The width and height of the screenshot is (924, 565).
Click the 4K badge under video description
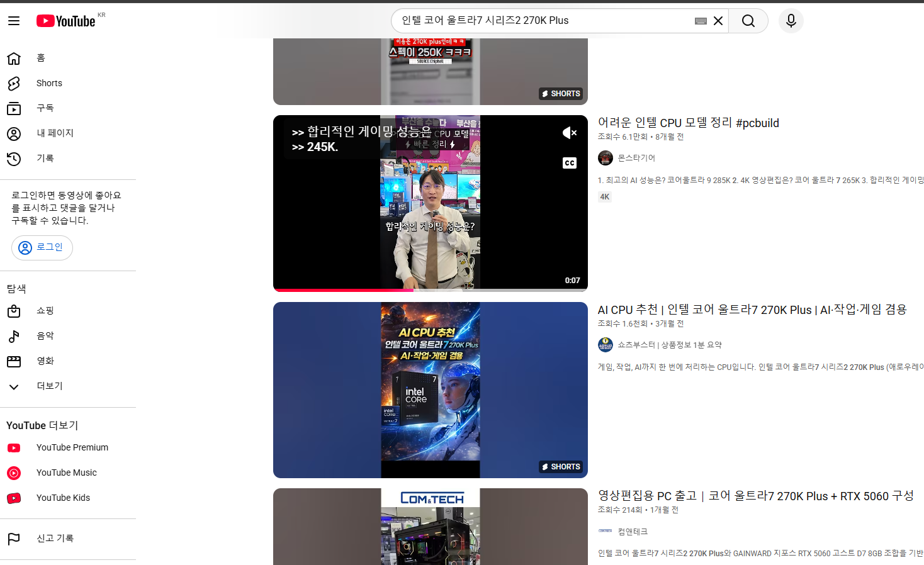[605, 197]
